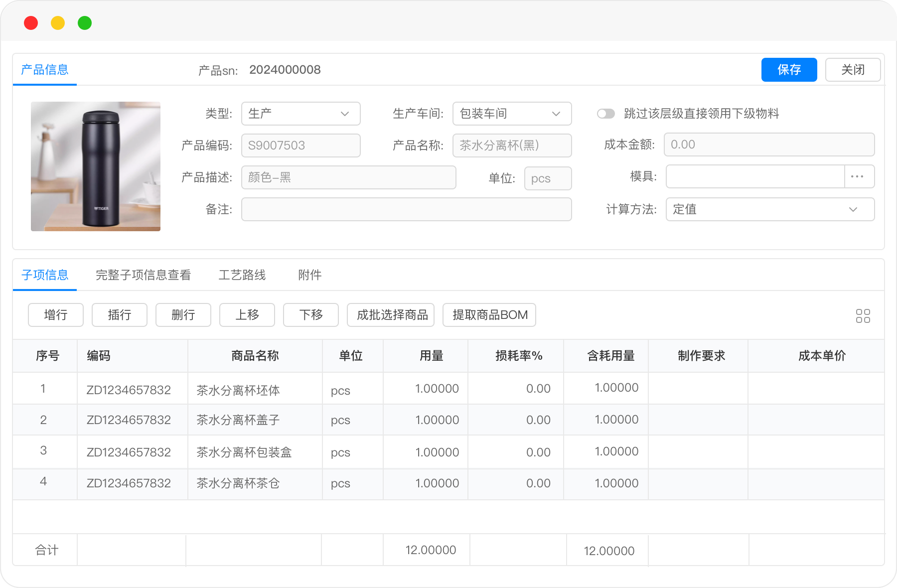Select row 茶水分离杯坯体
This screenshot has width=897, height=588.
tap(448, 389)
